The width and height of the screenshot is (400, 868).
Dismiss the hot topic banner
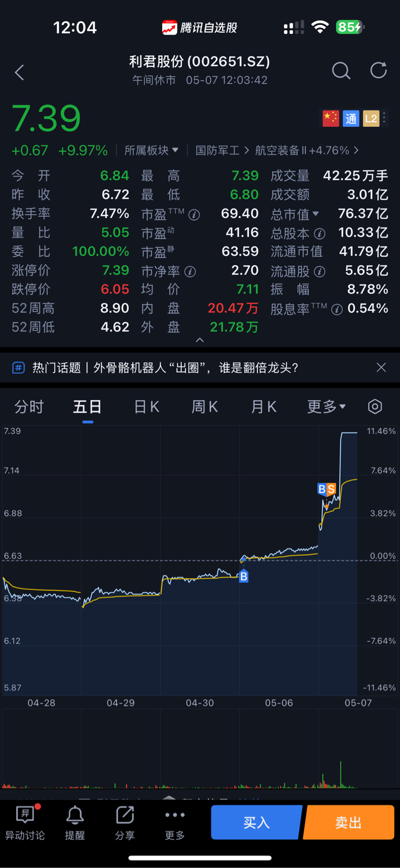(x=381, y=368)
